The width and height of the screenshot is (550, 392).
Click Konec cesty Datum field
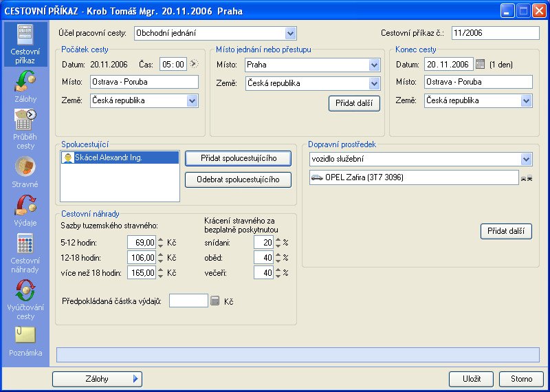coord(449,64)
